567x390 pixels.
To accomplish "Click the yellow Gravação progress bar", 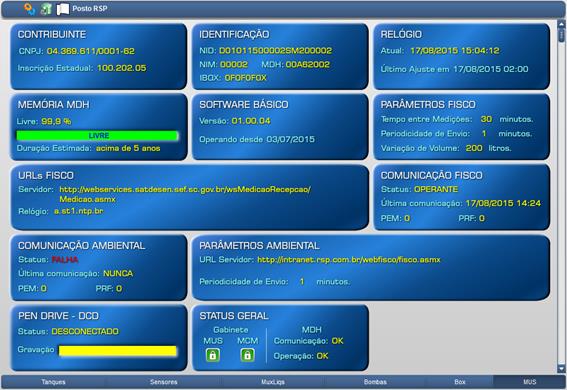I will [x=118, y=351].
